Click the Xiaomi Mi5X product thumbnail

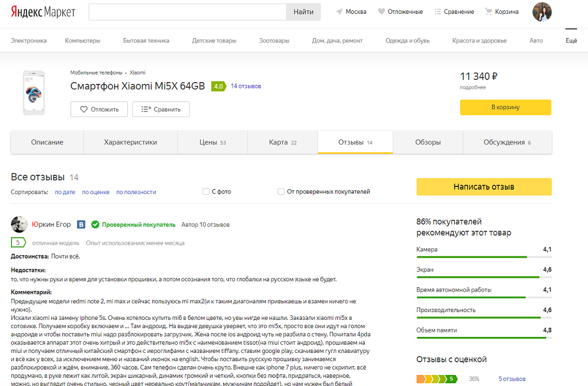coord(34,93)
